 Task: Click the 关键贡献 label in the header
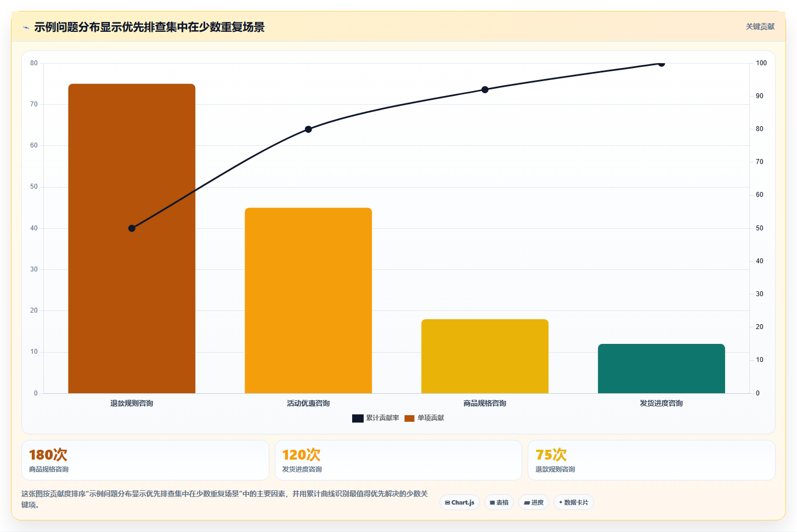point(760,26)
